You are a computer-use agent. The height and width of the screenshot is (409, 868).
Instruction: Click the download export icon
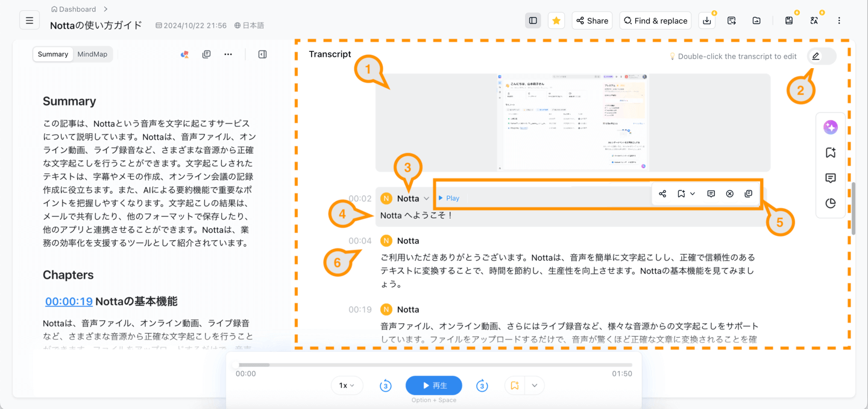pos(707,21)
